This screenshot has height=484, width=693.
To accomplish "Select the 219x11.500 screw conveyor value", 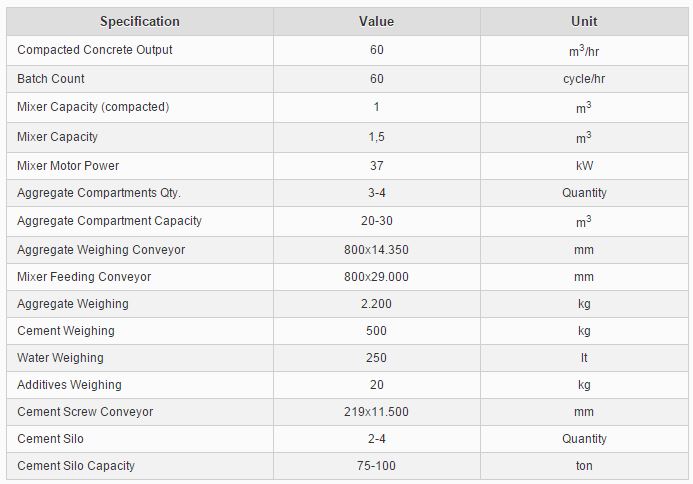I will [376, 412].
